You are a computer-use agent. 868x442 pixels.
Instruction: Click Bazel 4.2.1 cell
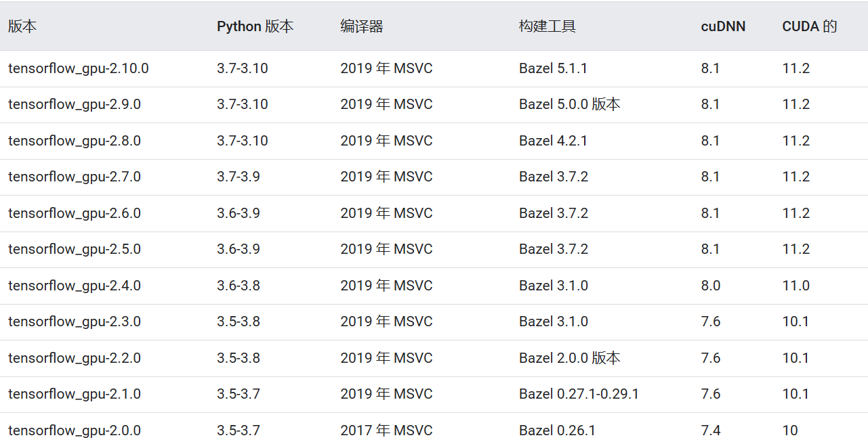tap(554, 141)
